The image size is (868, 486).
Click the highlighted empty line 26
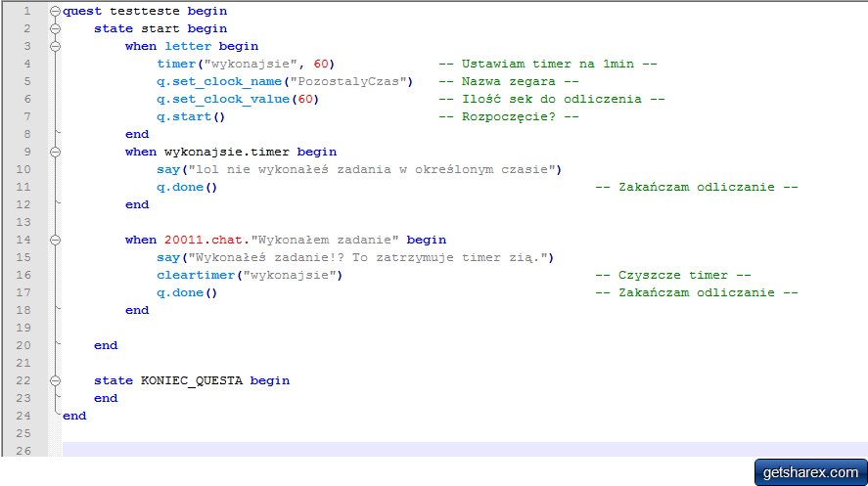[465, 449]
